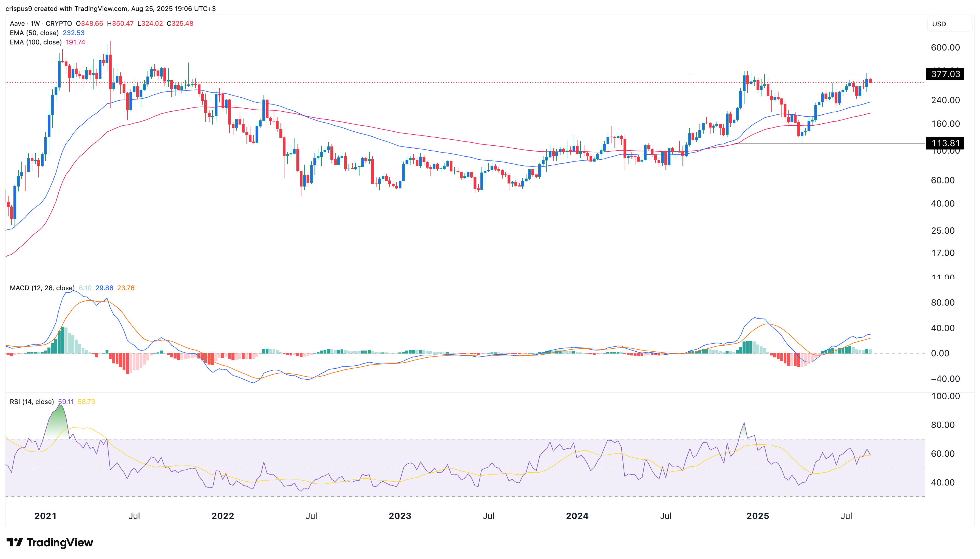Viewport: 980px width, 559px height.
Task: Click the 2021 label on the time axis
Action: tap(46, 516)
